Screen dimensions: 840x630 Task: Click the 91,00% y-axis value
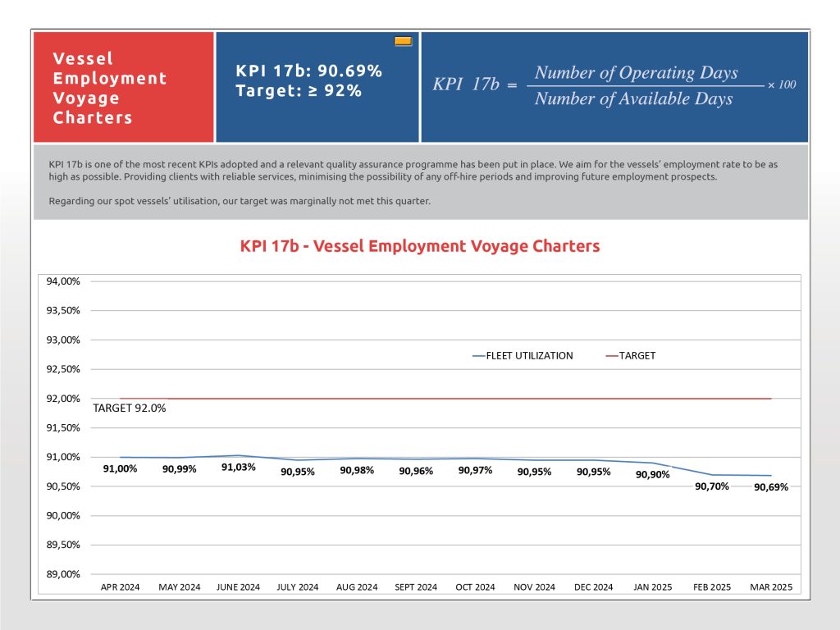(63, 457)
